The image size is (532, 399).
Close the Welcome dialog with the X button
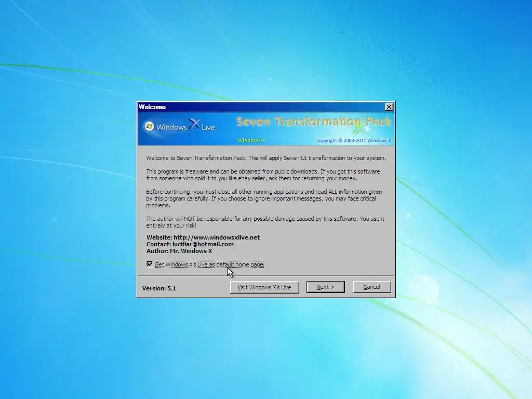pyautogui.click(x=389, y=107)
